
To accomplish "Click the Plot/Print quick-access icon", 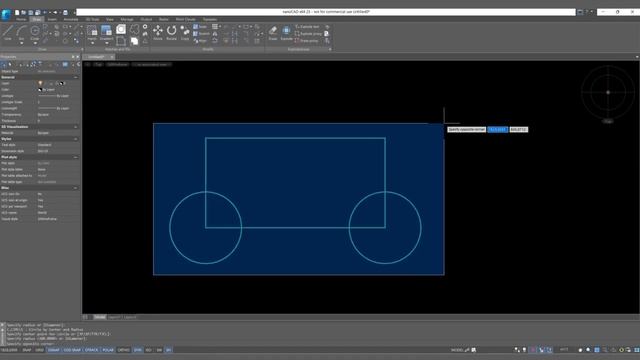I will tap(65, 13).
